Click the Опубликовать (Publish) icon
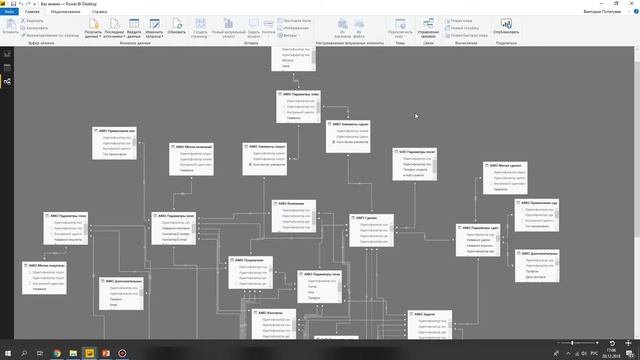Image resolution: width=640 pixels, height=360 pixels. pos(506,24)
